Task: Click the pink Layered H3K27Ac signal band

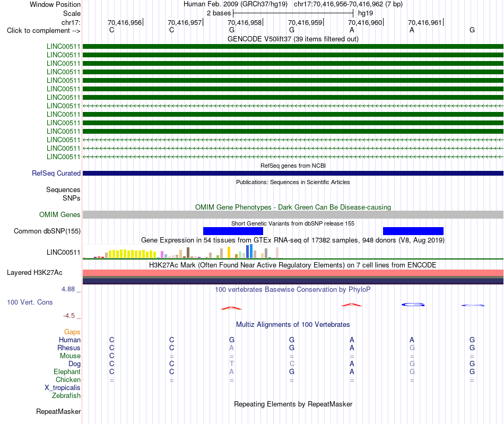Action: coord(293,273)
